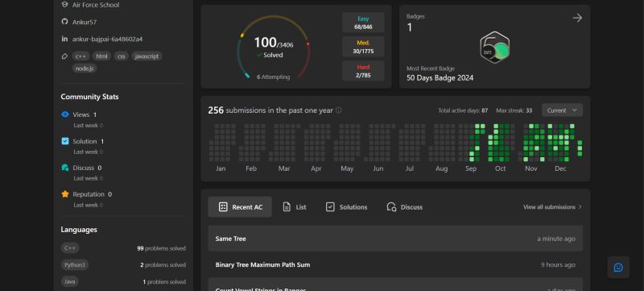Open the badges arrow icon
644x291 pixels.
click(577, 18)
